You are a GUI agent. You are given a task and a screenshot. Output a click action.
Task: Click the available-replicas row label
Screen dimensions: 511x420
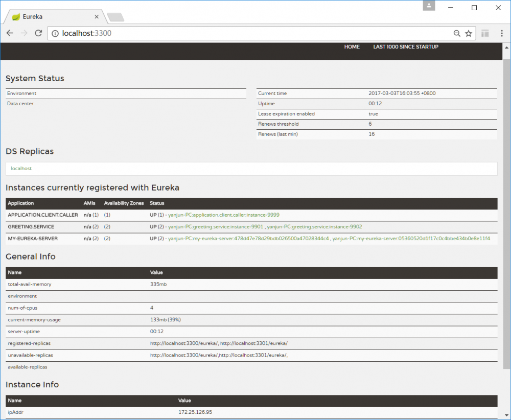pyautogui.click(x=28, y=367)
